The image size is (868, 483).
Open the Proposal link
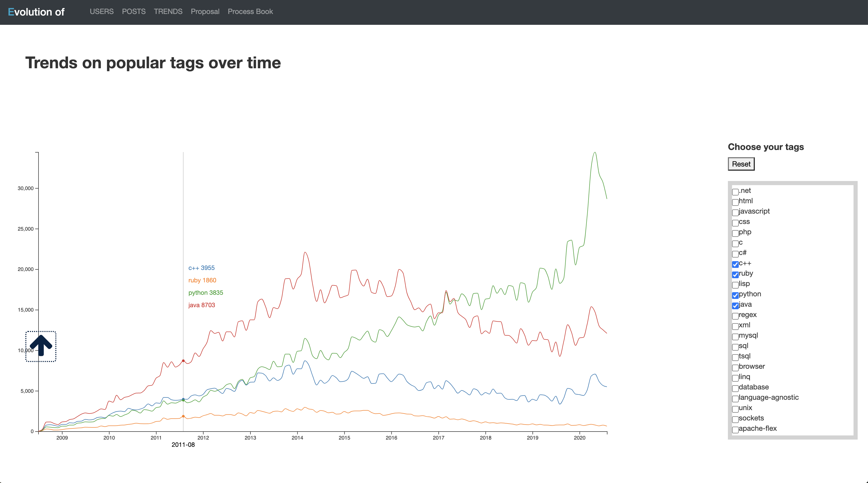coord(205,11)
